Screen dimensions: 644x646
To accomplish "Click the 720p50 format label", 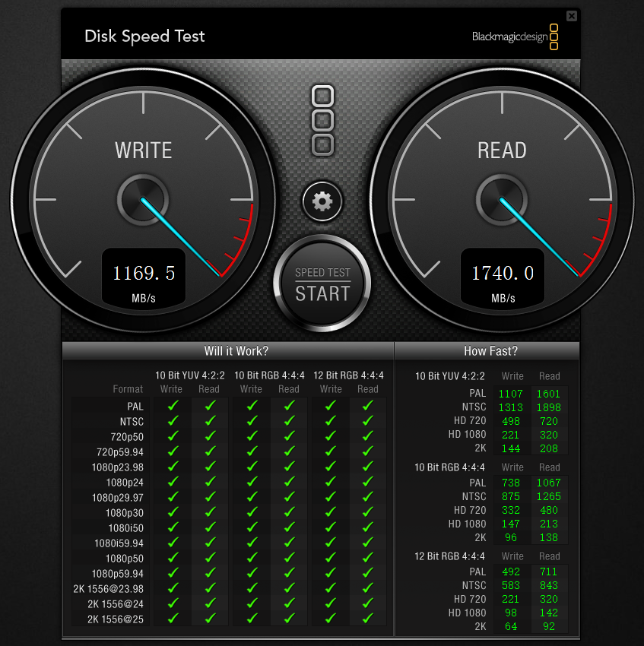I will point(127,437).
